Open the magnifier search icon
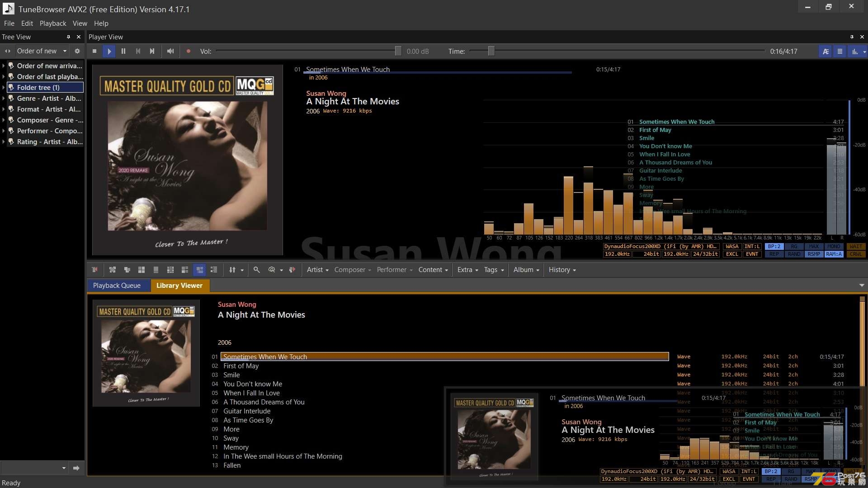The image size is (868, 488). [256, 270]
